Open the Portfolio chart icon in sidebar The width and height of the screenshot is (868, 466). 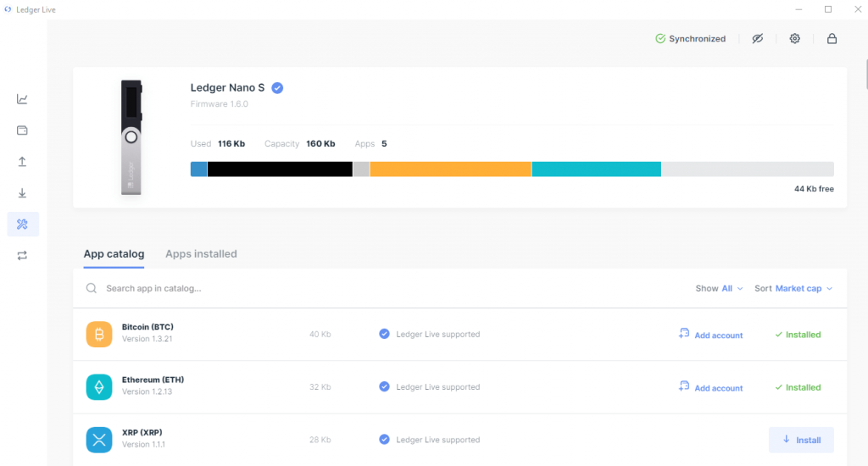click(23, 99)
